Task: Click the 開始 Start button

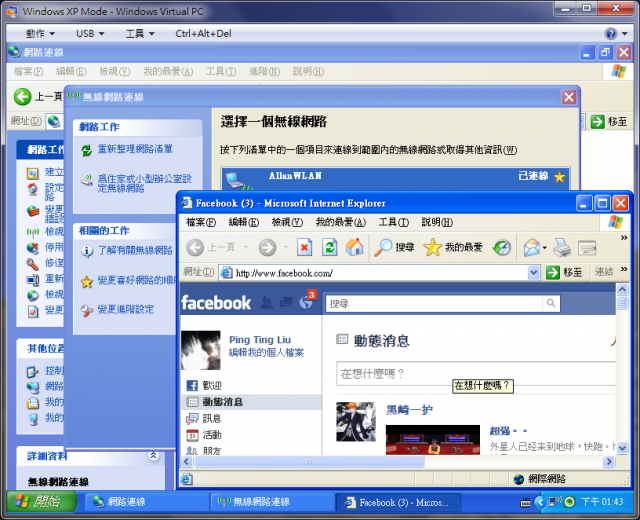Action: point(42,502)
